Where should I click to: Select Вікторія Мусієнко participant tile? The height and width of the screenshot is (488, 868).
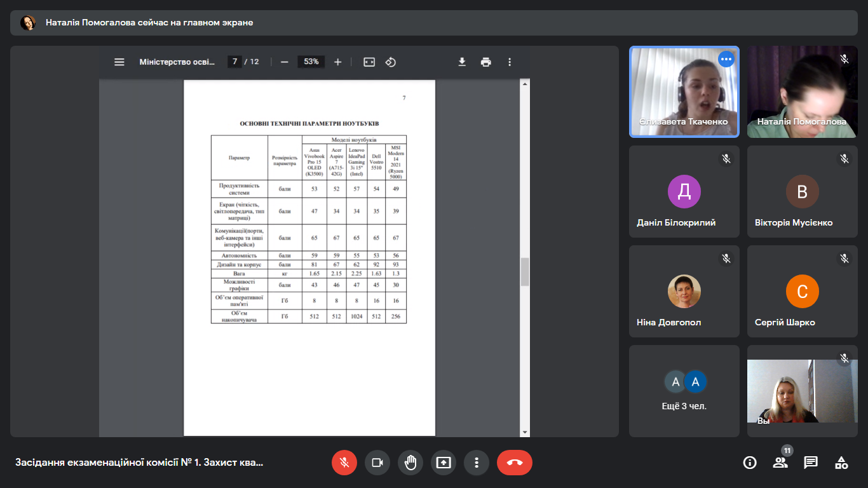coord(803,192)
